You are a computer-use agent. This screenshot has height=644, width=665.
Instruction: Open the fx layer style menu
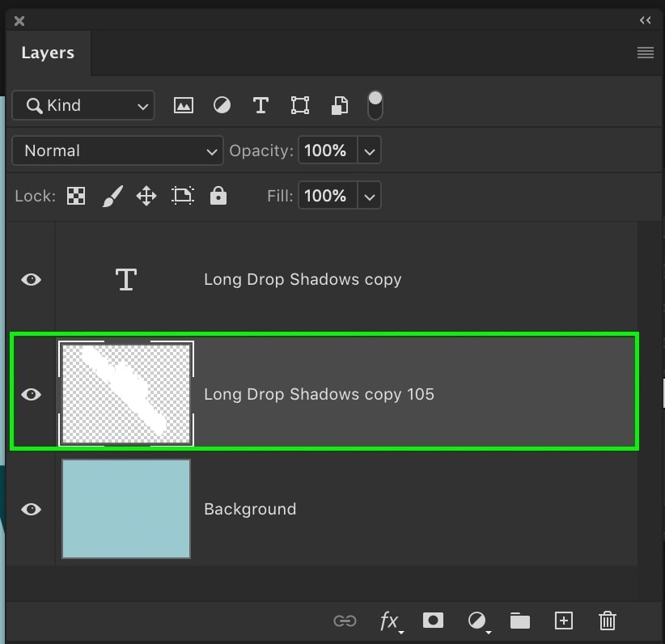[x=390, y=621]
